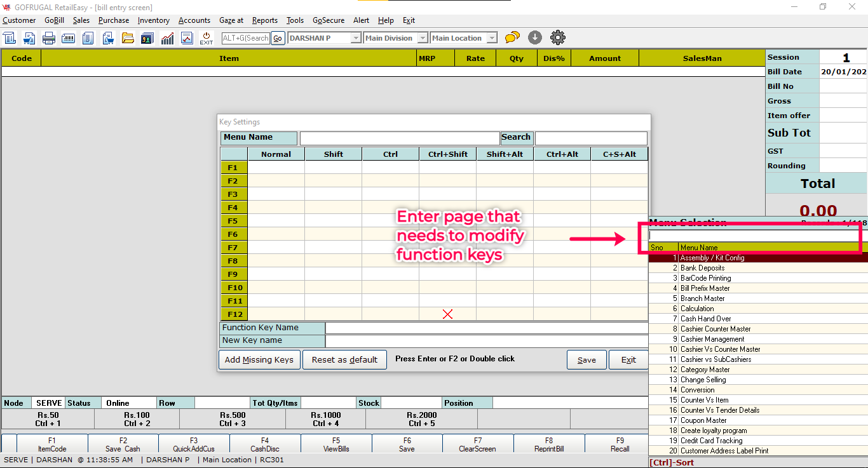
Task: Select the F12 row header in the key grid
Action: (233, 314)
